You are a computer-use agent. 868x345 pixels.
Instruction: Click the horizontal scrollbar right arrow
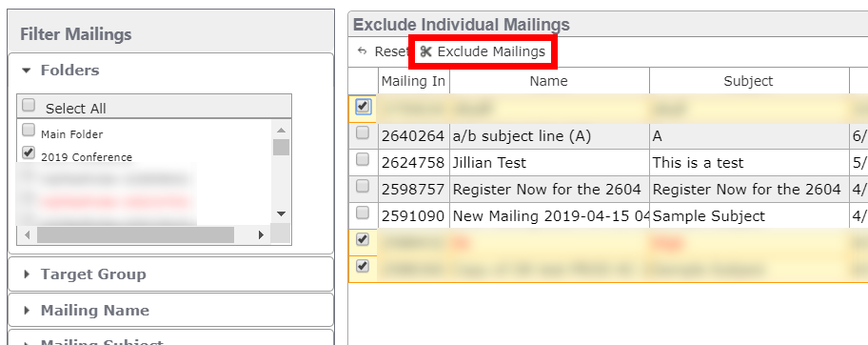click(261, 234)
